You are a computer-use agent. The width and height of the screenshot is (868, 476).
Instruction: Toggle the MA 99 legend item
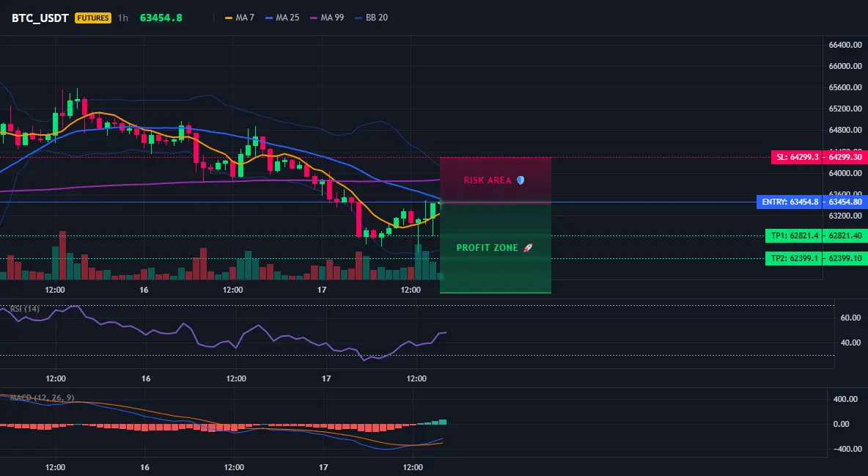(327, 18)
